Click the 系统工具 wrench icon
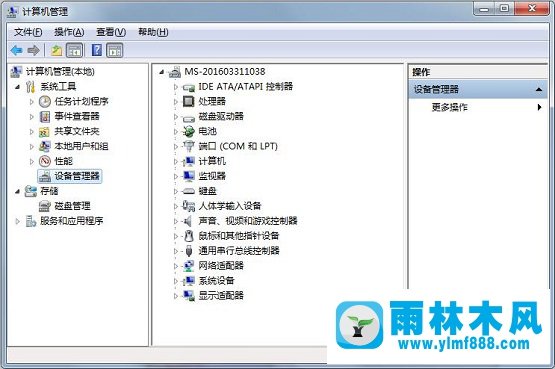This screenshot has height=369, width=555. tap(31, 87)
